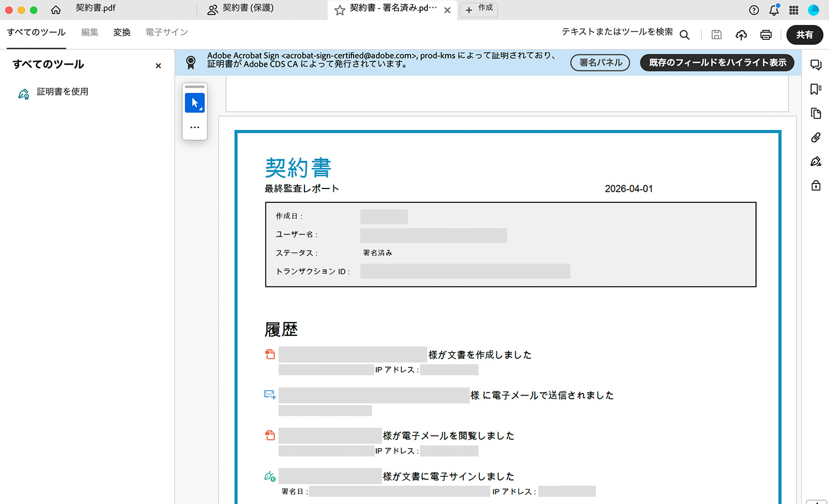
Task: Open the page thumbnails panel icon
Action: coord(816,113)
